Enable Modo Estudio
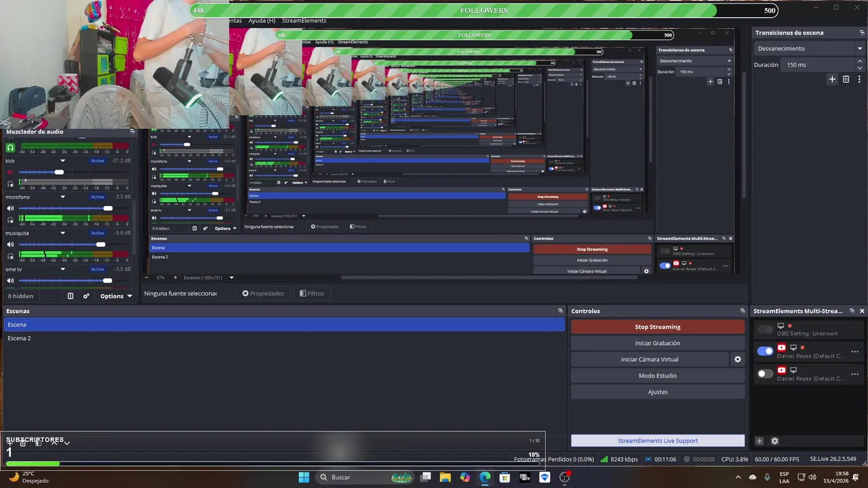868x488 pixels. click(658, 375)
